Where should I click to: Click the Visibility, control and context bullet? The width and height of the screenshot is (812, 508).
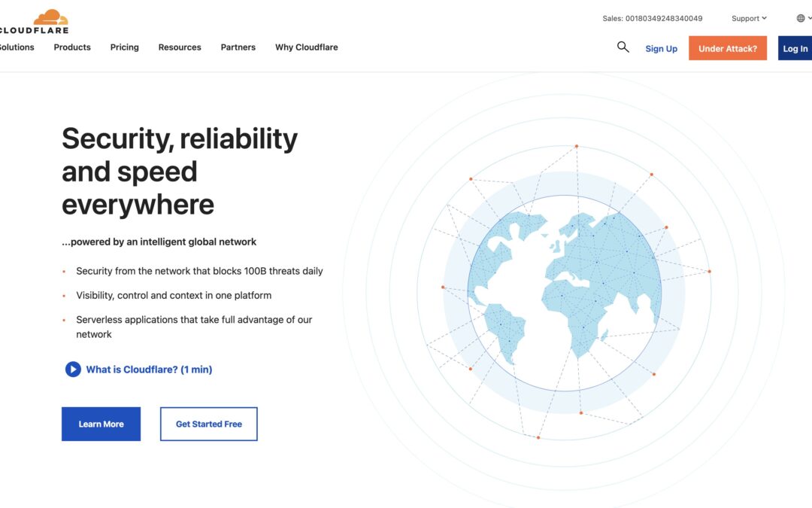(x=174, y=296)
